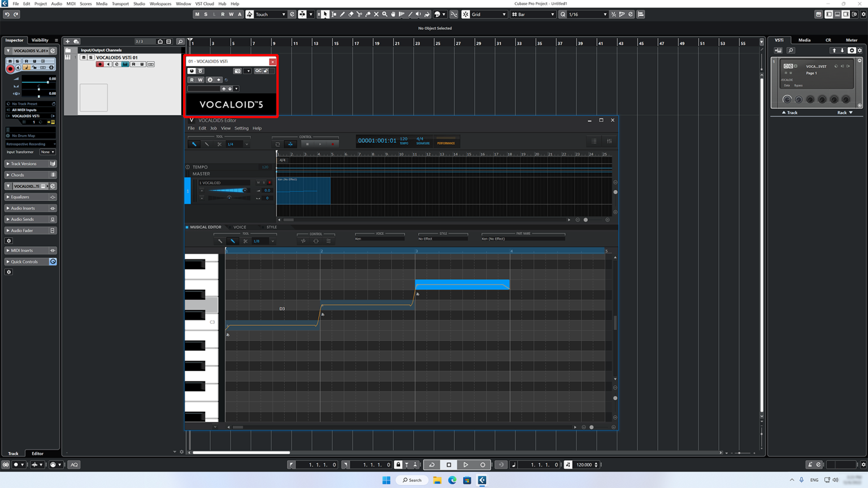Viewport: 868px width, 488px height.
Task: Select the Pencil tool in the Musical Editor
Action: click(x=232, y=241)
